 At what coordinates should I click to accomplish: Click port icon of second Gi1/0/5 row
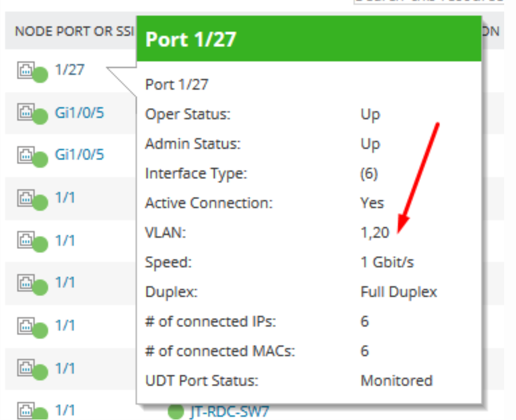point(27,156)
